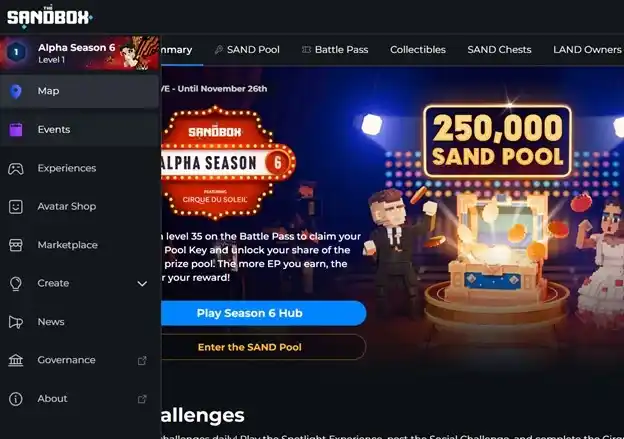Go to the SAND Chests tab
The height and width of the screenshot is (439, 624).
[499, 50]
